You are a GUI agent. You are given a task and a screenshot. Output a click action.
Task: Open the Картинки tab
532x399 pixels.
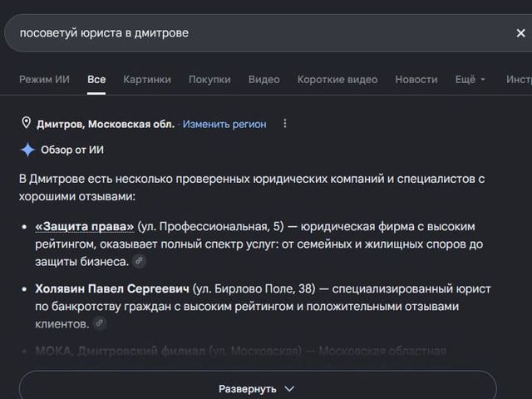click(x=147, y=80)
